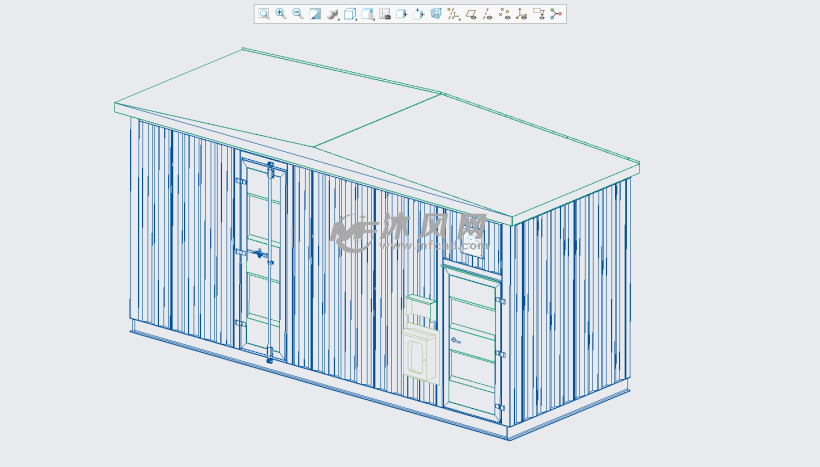Image resolution: width=820 pixels, height=467 pixels.
Task: Toggle coordinate system display
Action: click(x=521, y=14)
